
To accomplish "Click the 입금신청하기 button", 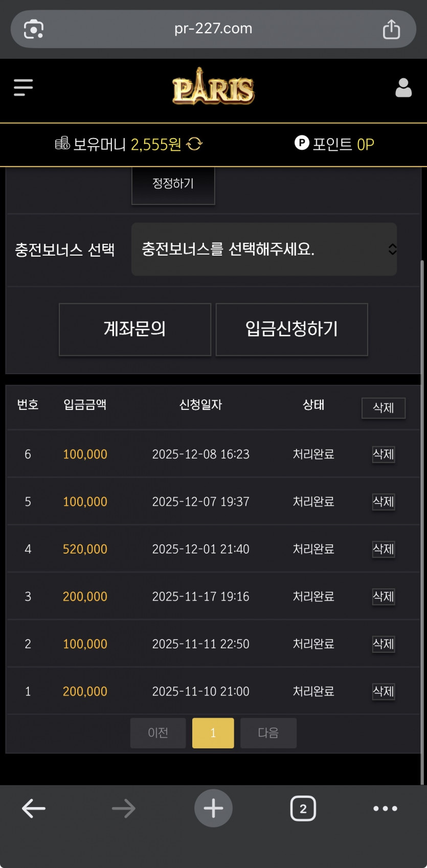I will coord(291,329).
